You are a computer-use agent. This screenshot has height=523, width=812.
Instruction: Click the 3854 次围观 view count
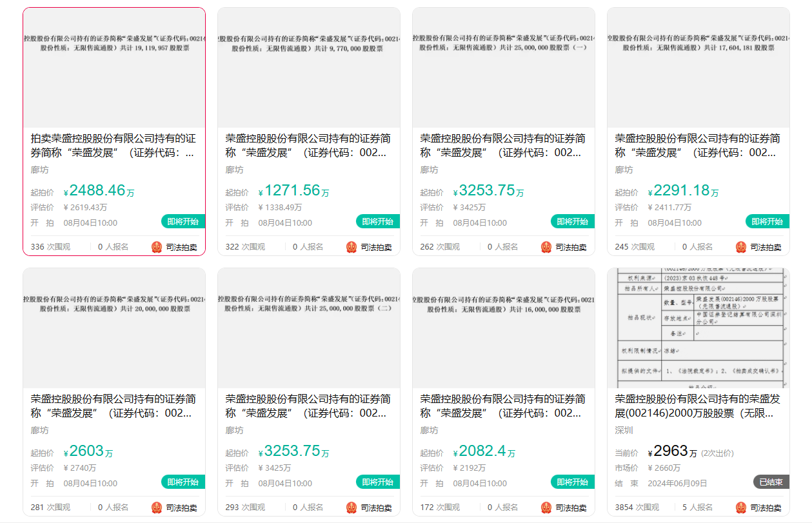point(637,508)
